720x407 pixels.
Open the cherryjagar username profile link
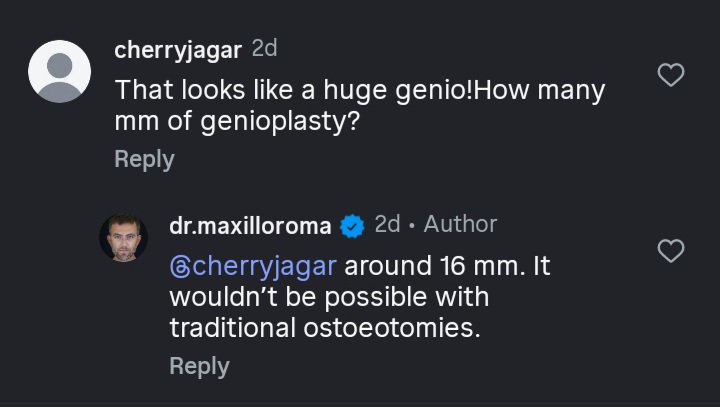tap(178, 50)
